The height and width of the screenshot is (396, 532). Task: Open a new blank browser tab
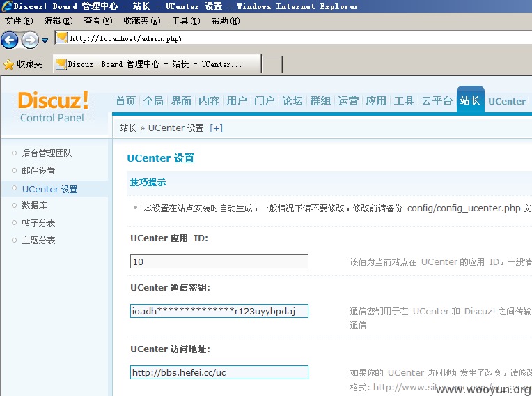pos(272,64)
